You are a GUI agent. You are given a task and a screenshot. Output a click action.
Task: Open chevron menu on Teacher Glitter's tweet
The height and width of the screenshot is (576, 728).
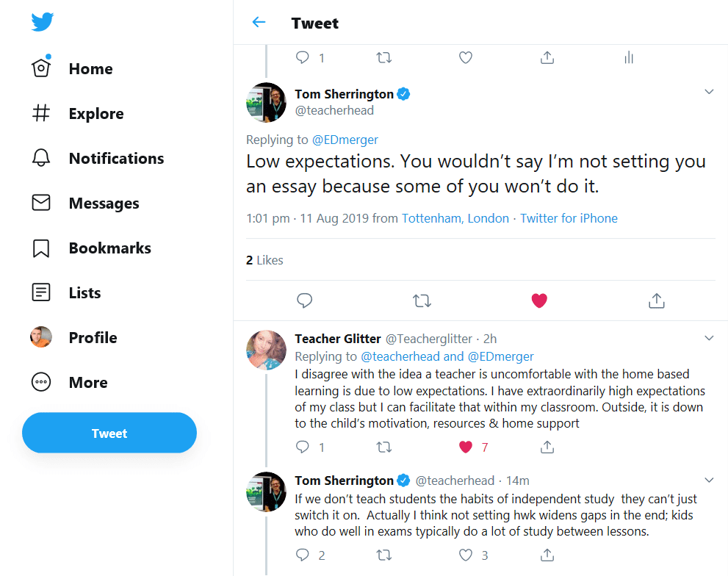tap(709, 339)
